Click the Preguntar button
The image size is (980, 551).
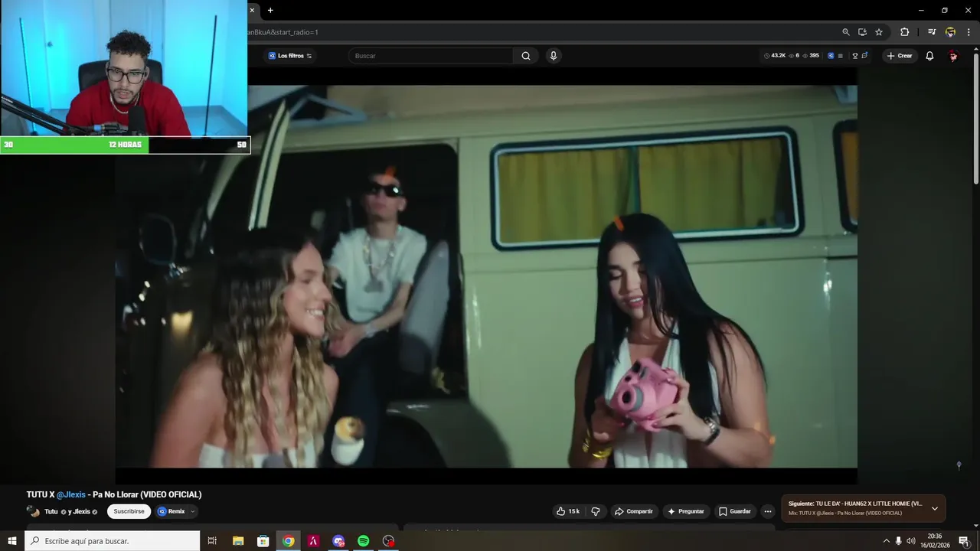tap(685, 511)
